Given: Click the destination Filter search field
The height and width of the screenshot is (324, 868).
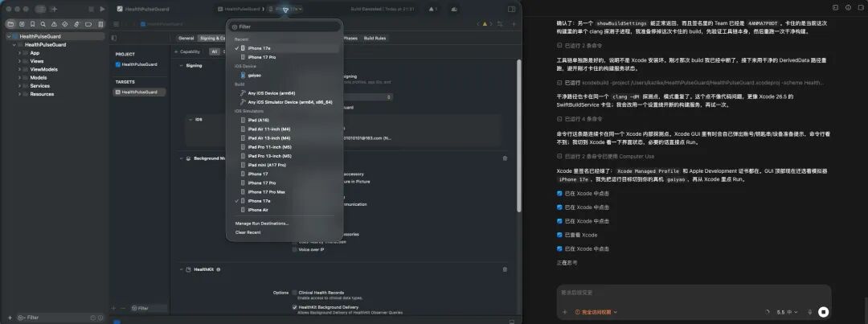Looking at the screenshot, I should (x=285, y=27).
